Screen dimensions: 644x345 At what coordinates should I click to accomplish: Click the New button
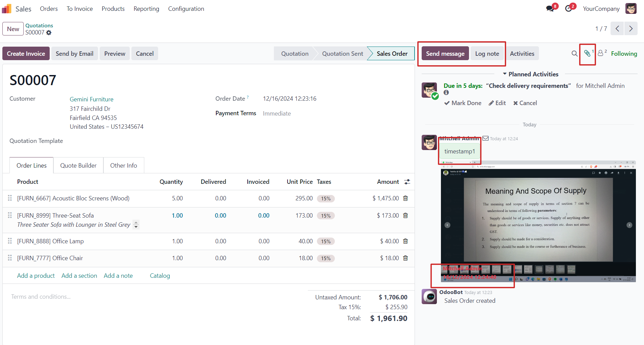13,29
